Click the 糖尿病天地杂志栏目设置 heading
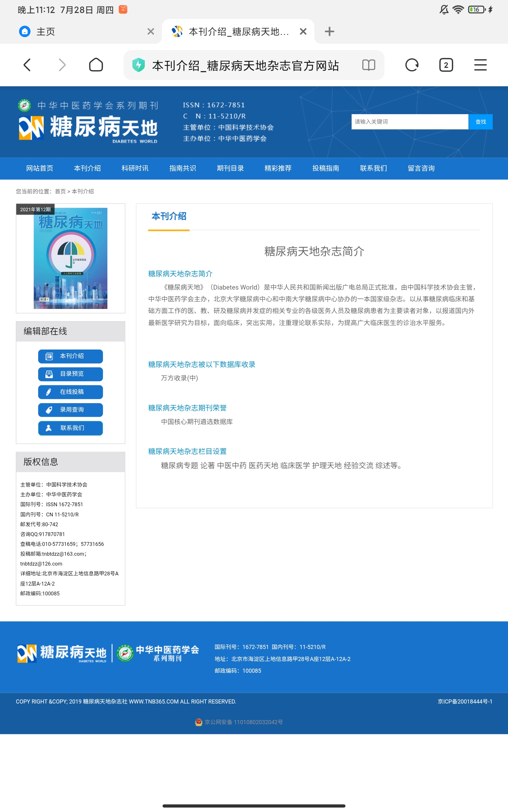508x812 pixels. tap(187, 451)
